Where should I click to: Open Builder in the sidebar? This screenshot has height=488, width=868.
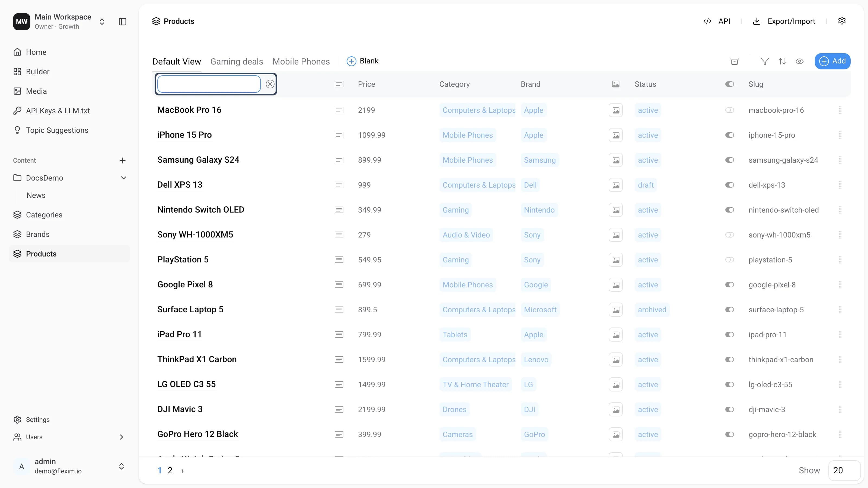coord(69,72)
